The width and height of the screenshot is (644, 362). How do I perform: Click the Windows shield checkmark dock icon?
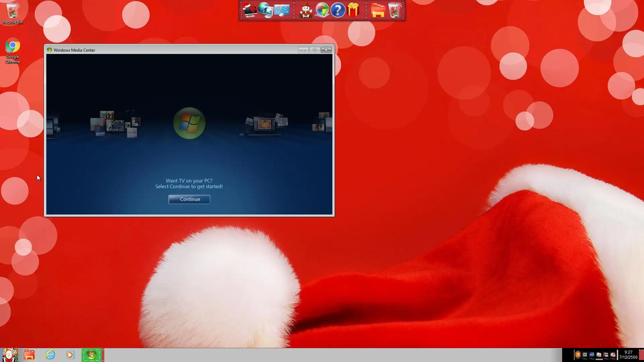point(322,10)
